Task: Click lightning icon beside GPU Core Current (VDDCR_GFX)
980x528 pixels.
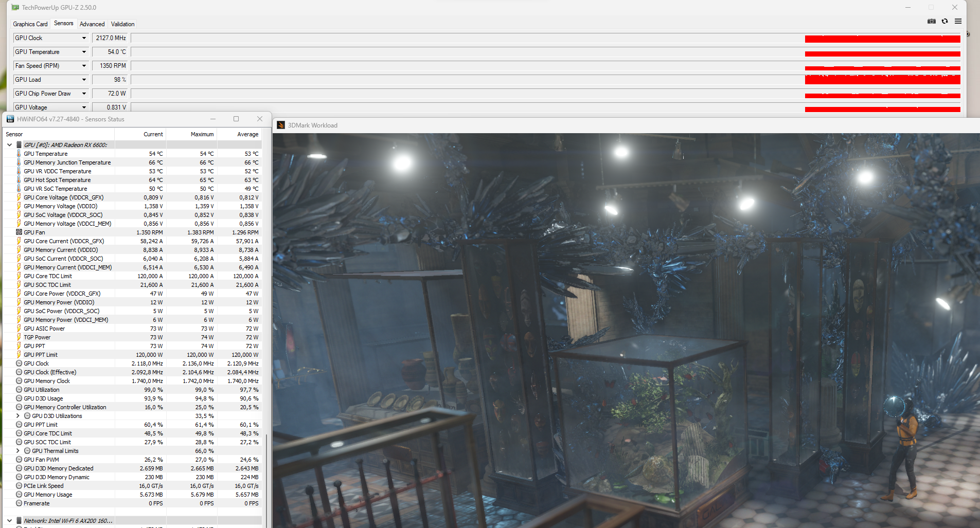Action: click(19, 241)
